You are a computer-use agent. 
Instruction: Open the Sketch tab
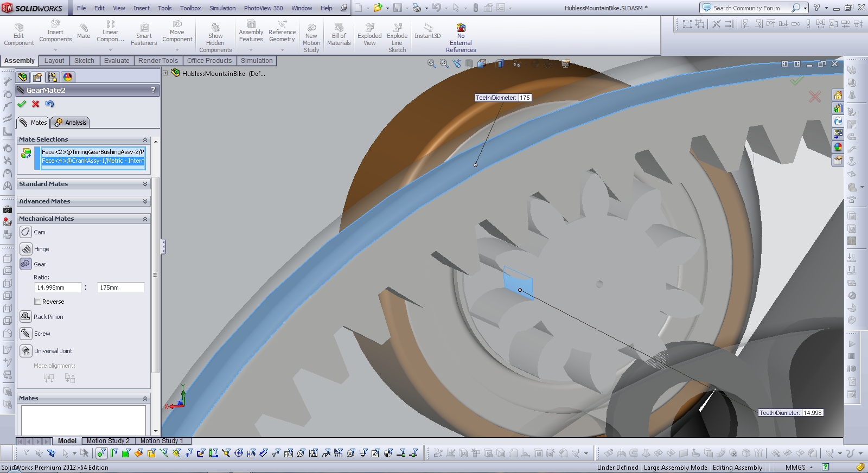point(84,61)
